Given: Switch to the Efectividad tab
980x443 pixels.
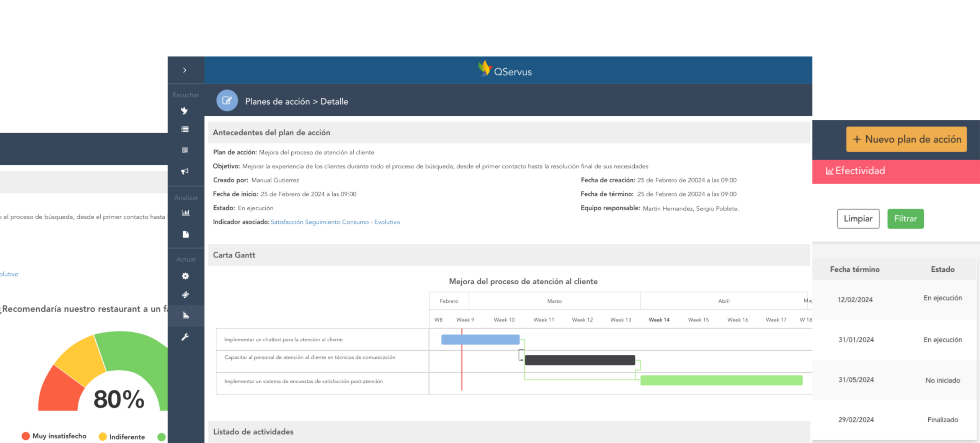Looking at the screenshot, I should (856, 171).
